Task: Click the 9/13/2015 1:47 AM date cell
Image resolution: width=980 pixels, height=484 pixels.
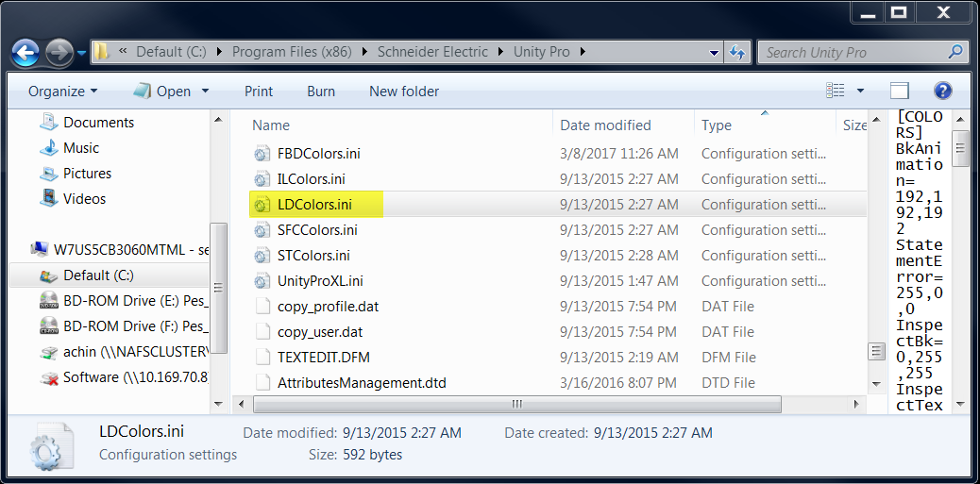Action: [x=618, y=281]
